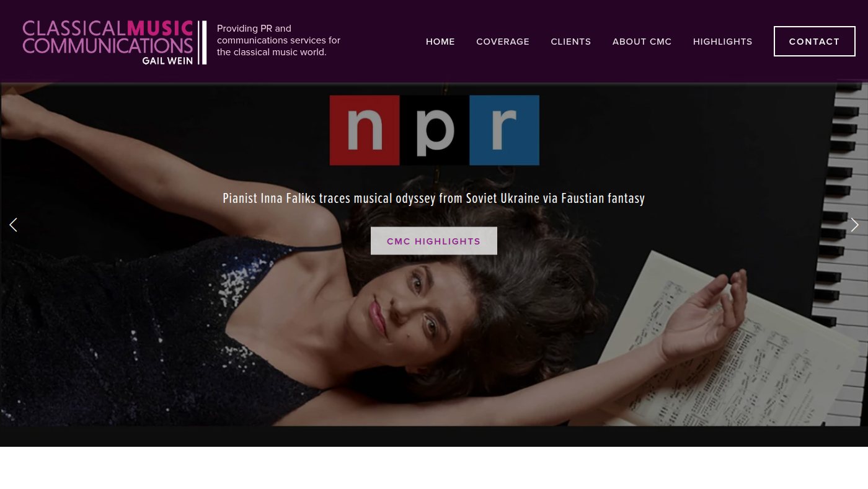868x489 pixels.
Task: Click the CMC Highlights button
Action: click(x=434, y=241)
